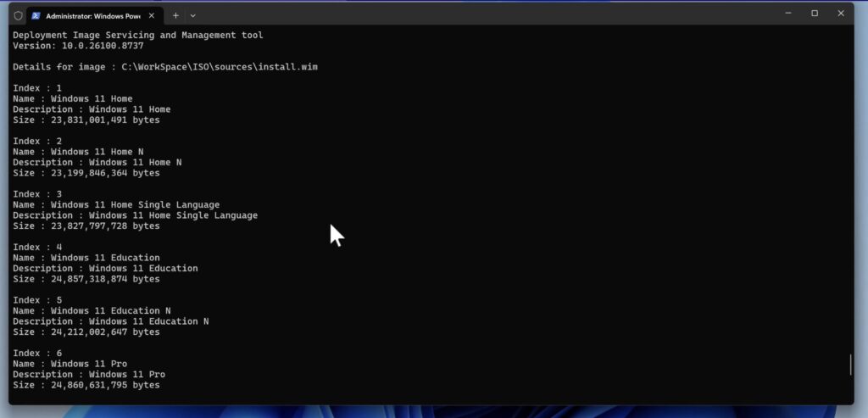Image resolution: width=868 pixels, height=418 pixels.
Task: Click the 'Index : 1' line
Action: coord(37,88)
